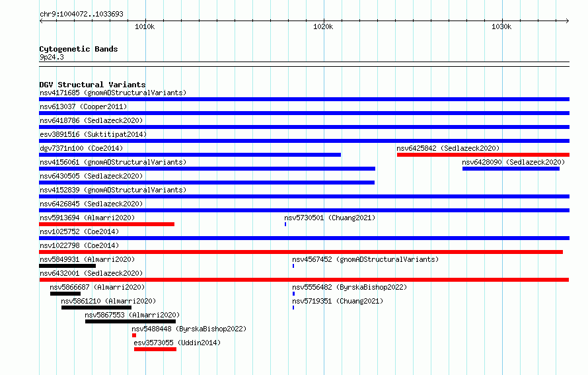Click nsv6432001 (Sedlazeck2020) label
This screenshot has width=588, height=375.
[91, 273]
